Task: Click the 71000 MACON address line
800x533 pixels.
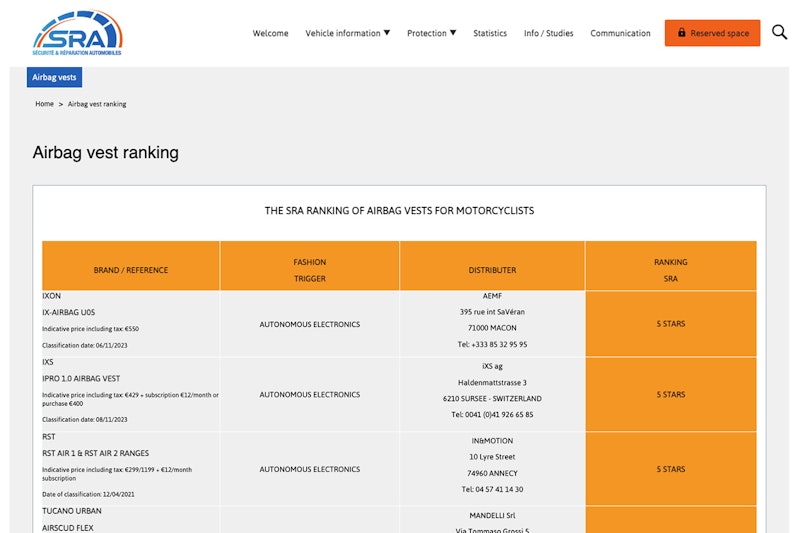Action: (492, 328)
